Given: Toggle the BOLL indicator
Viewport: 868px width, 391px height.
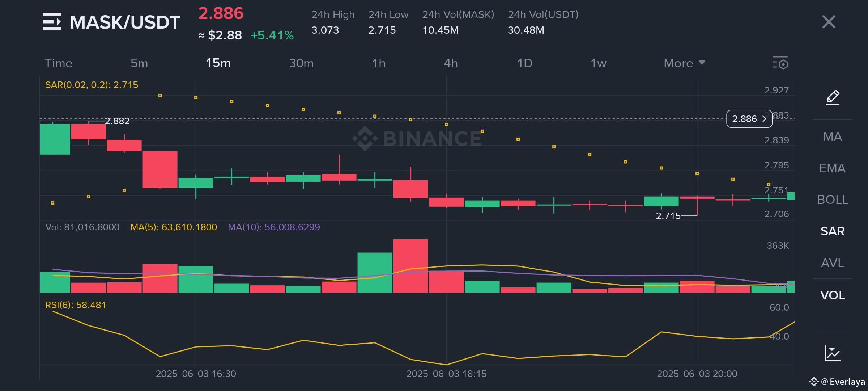Looking at the screenshot, I should click(x=833, y=200).
